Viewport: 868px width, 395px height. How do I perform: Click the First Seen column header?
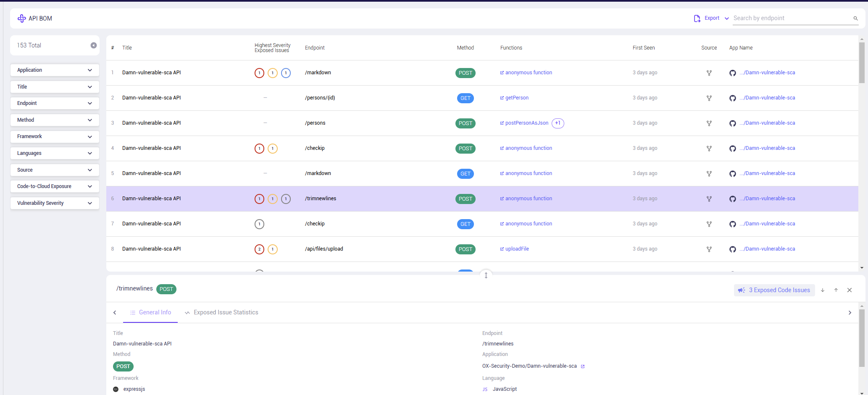pyautogui.click(x=644, y=48)
